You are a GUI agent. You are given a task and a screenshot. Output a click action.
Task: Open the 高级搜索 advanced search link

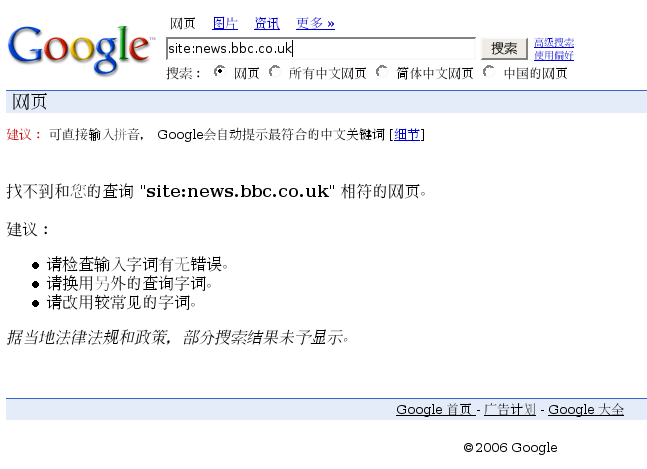coord(553,42)
